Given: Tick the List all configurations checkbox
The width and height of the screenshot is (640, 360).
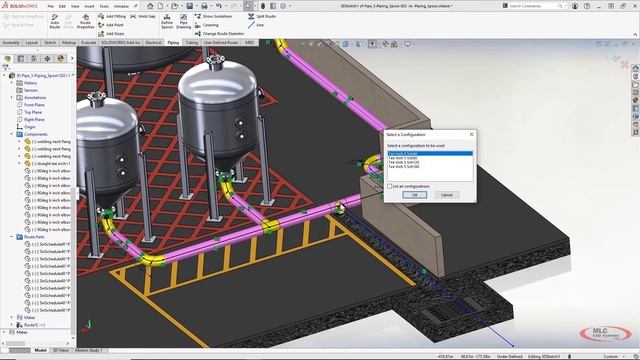Looking at the screenshot, I should [389, 186].
